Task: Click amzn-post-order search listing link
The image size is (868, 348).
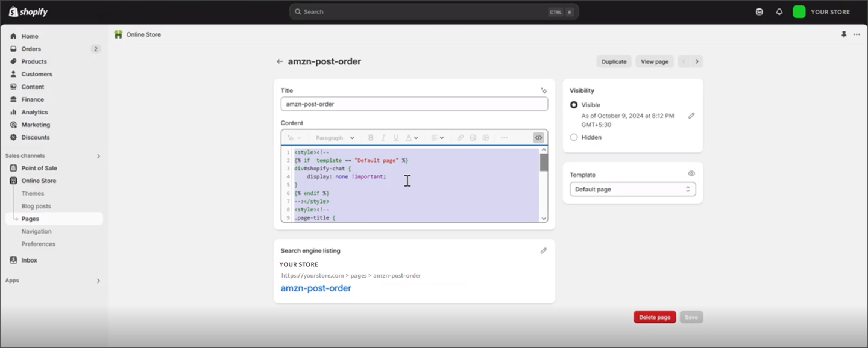Action: tap(316, 288)
